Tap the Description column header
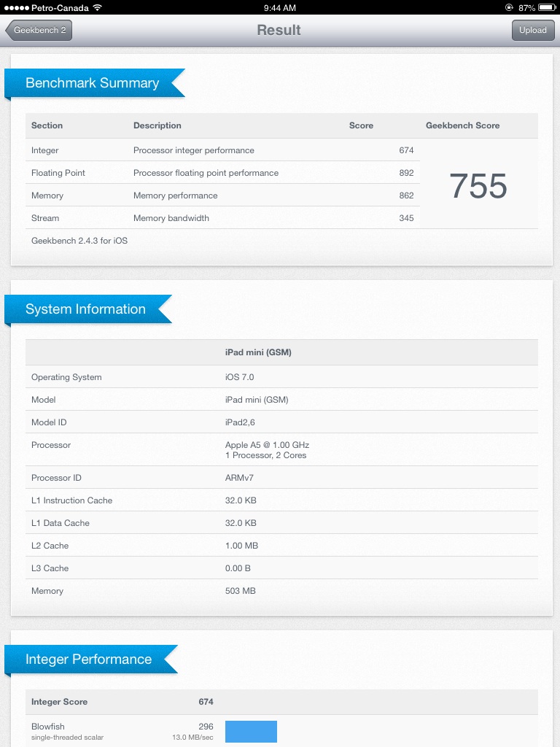 click(x=157, y=125)
